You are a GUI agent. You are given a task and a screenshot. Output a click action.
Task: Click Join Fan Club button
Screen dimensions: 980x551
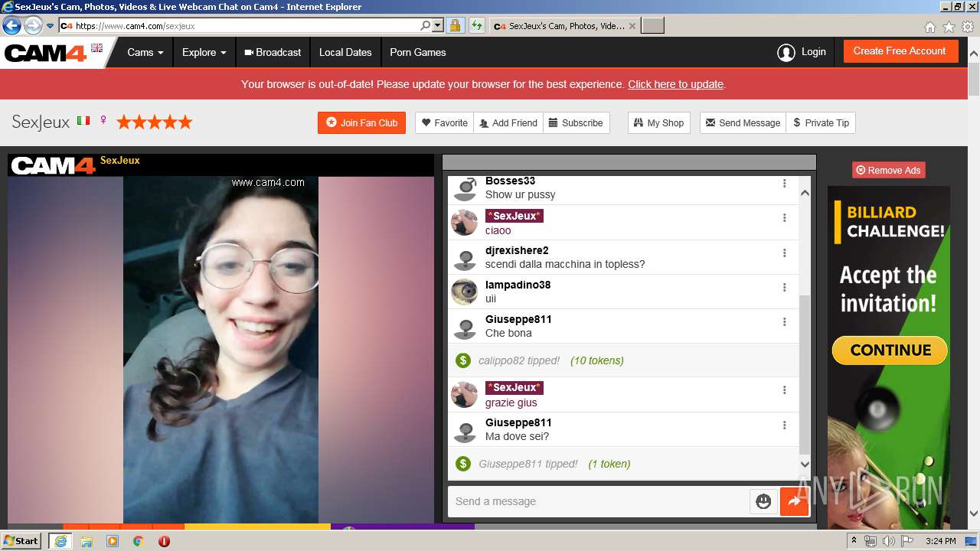[361, 122]
